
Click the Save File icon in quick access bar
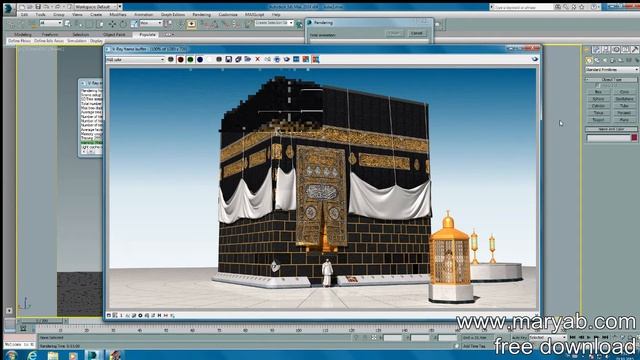point(38,7)
